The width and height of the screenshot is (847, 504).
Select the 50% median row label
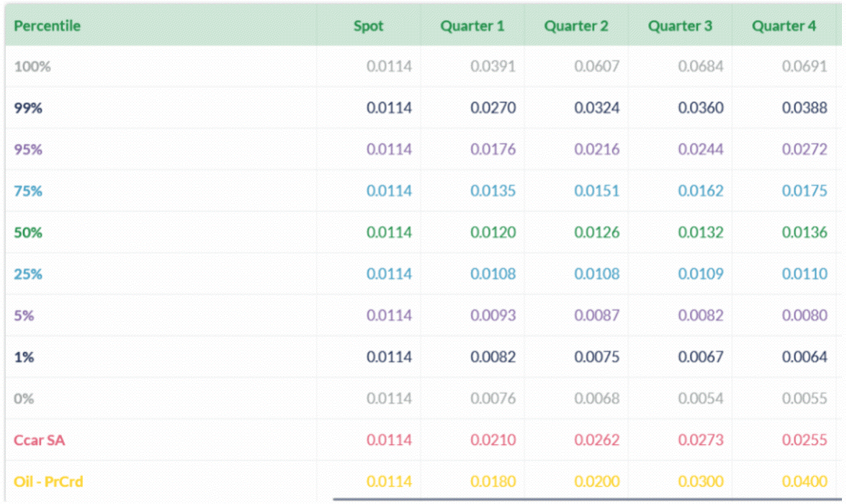point(29,233)
